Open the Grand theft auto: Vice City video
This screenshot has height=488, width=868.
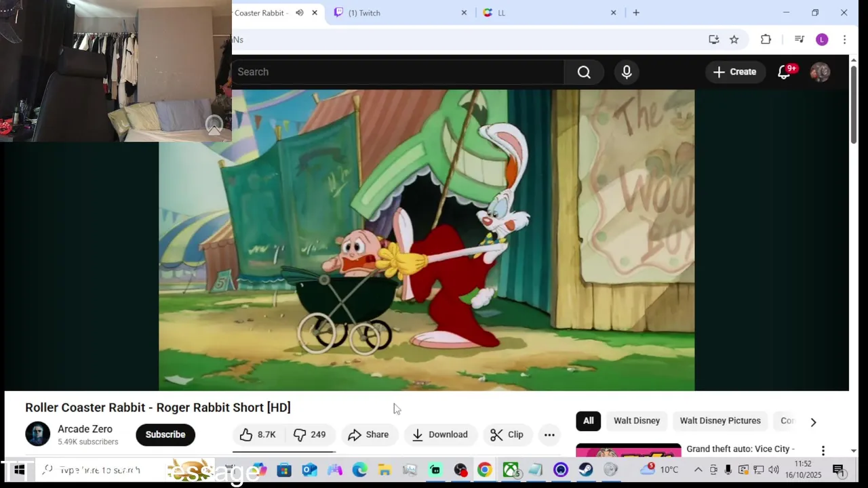point(741,449)
